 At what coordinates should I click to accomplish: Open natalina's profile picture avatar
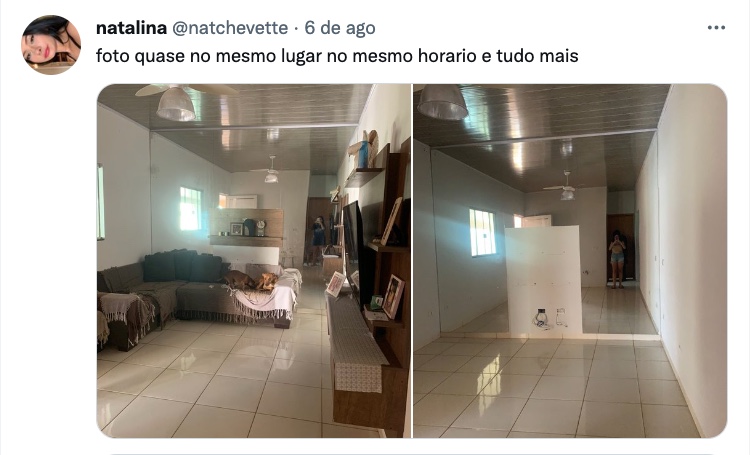coord(51,45)
